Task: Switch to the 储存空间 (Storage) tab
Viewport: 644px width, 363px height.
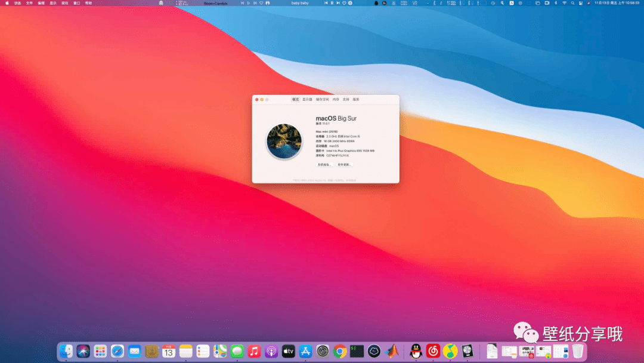Action: pos(323,100)
